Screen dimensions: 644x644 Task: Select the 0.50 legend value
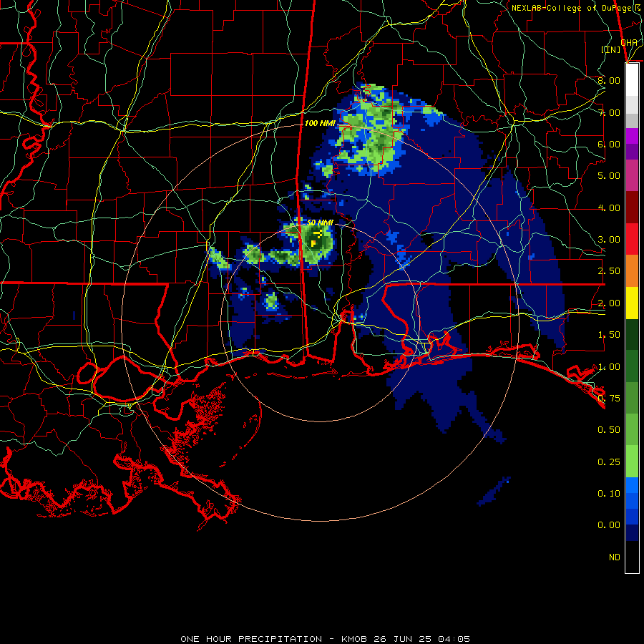[x=609, y=430]
